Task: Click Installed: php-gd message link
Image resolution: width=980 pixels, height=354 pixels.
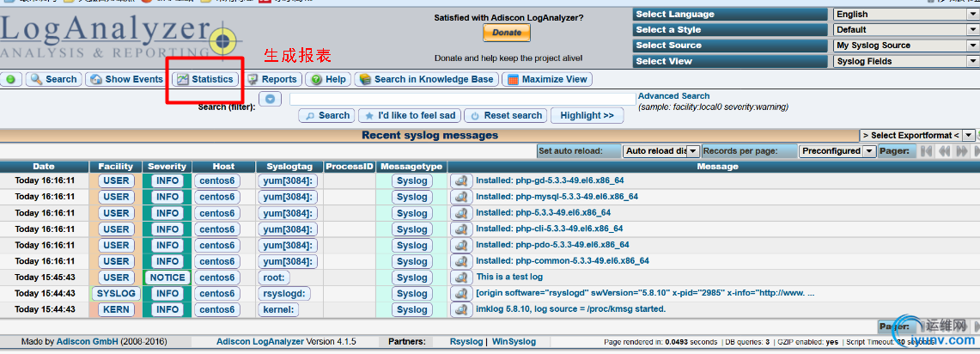Action: pyautogui.click(x=550, y=180)
